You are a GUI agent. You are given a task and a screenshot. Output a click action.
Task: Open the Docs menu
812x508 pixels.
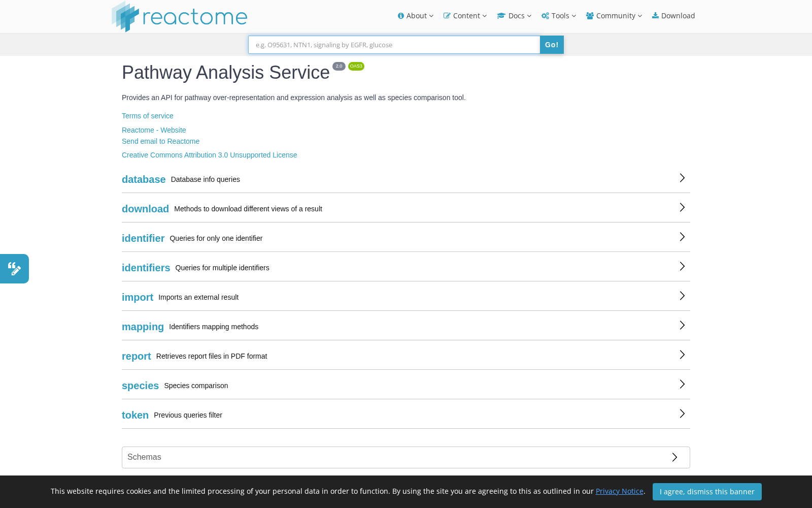[x=514, y=16]
